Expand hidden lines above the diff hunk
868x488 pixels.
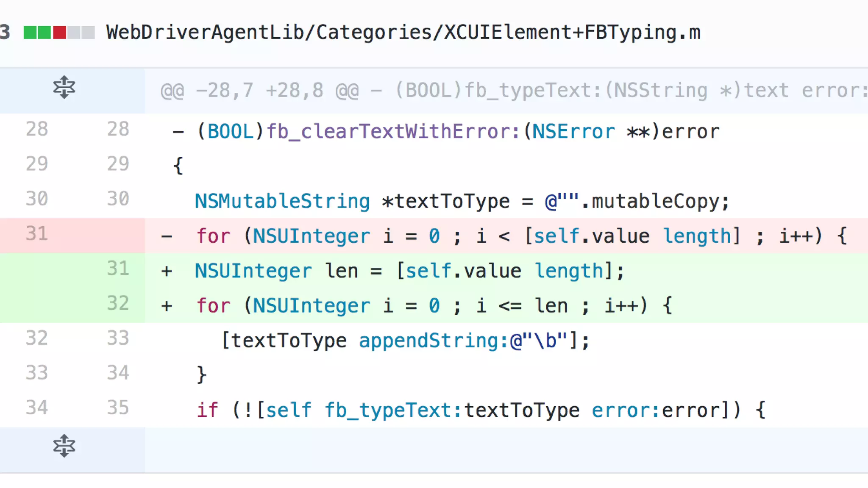tap(64, 88)
